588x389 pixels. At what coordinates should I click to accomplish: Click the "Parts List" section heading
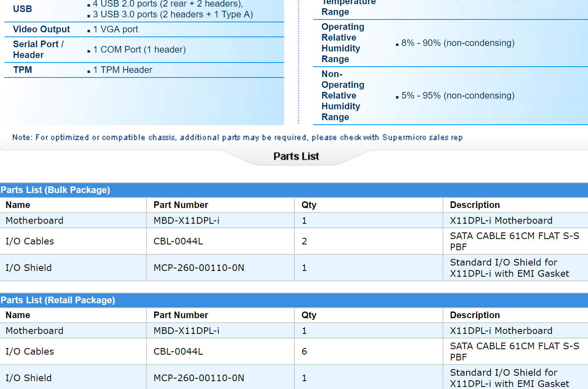(x=296, y=157)
